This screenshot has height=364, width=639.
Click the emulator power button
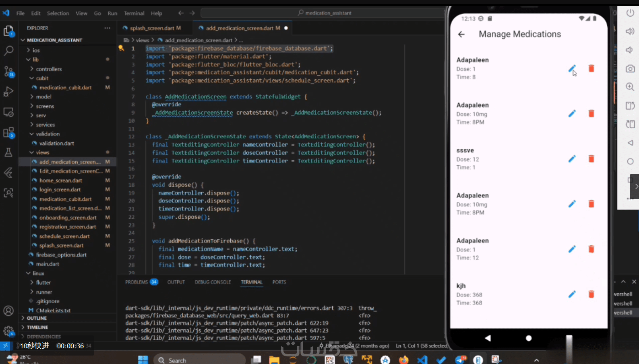click(x=630, y=13)
